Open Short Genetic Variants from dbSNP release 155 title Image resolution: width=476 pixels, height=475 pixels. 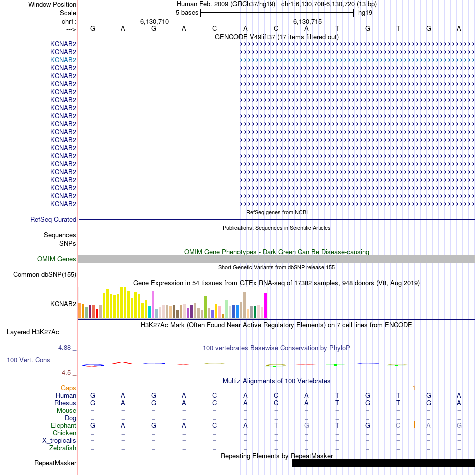click(x=277, y=267)
